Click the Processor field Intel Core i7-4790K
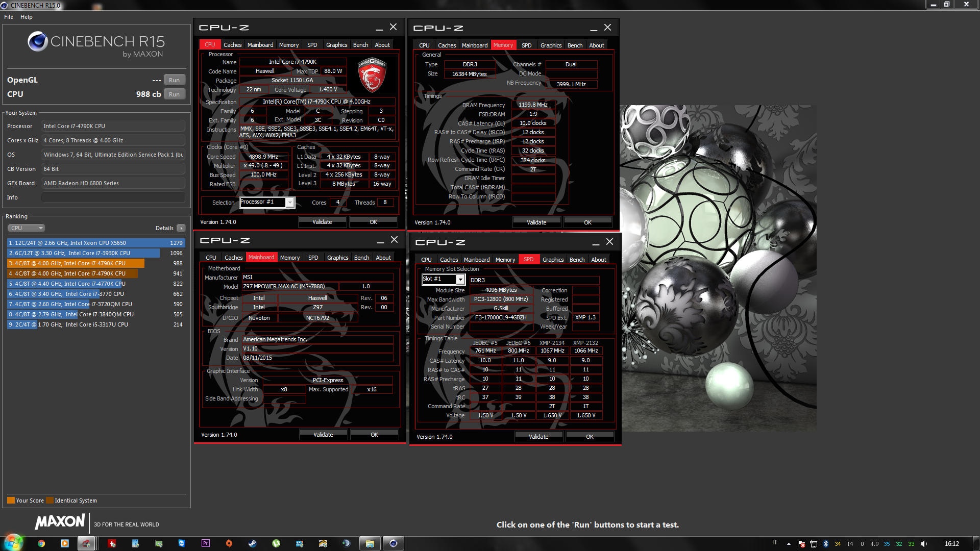The width and height of the screenshot is (980, 551). tap(113, 126)
